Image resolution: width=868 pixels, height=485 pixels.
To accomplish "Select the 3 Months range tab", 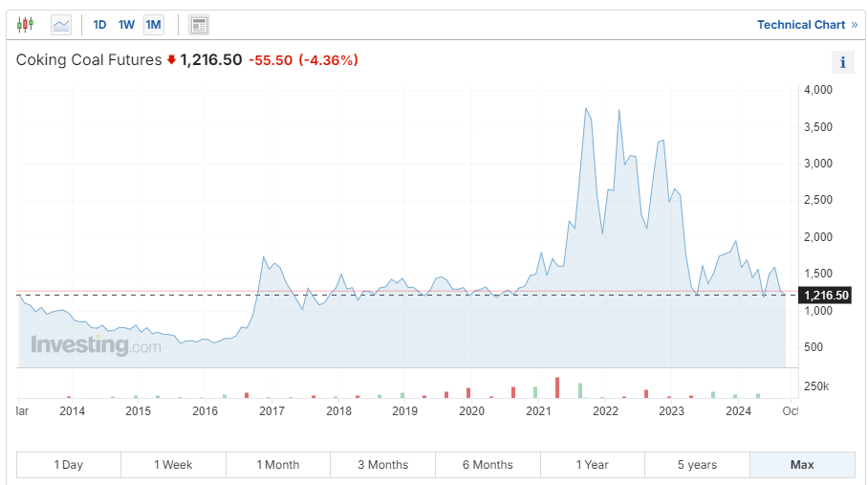I will click(x=382, y=465).
